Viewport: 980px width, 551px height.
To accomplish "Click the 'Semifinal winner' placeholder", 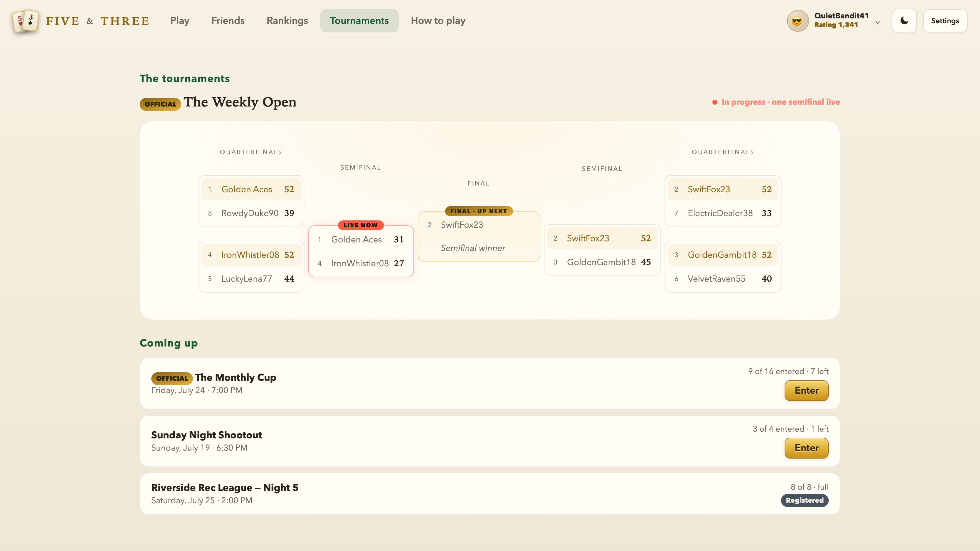I will coord(473,248).
